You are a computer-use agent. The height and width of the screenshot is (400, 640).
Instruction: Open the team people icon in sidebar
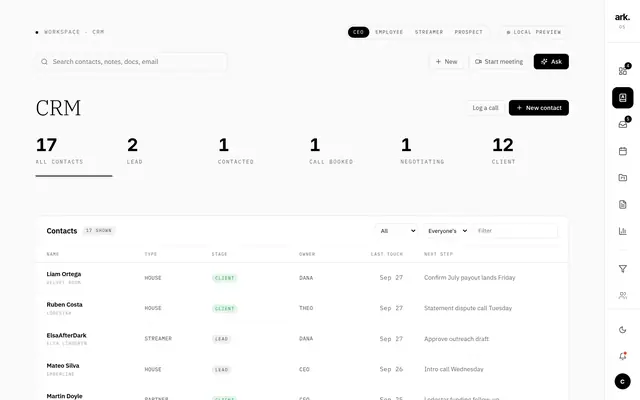[622, 295]
